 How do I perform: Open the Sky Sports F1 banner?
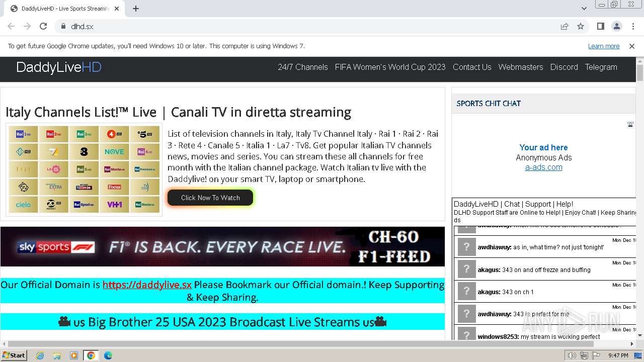coord(222,246)
